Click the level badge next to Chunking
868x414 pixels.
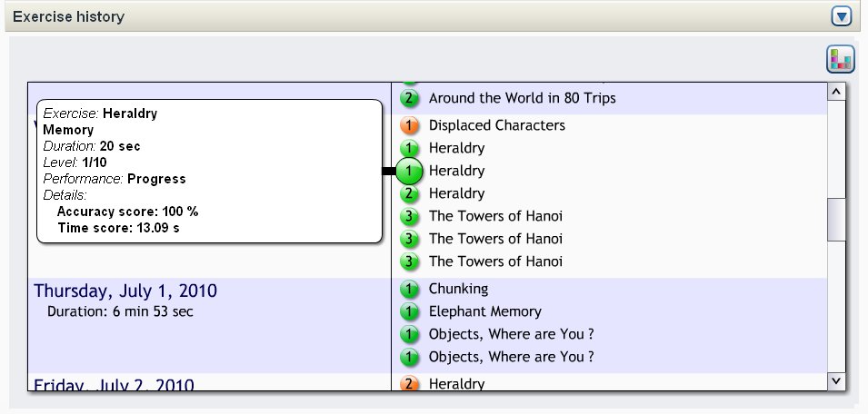(410, 289)
